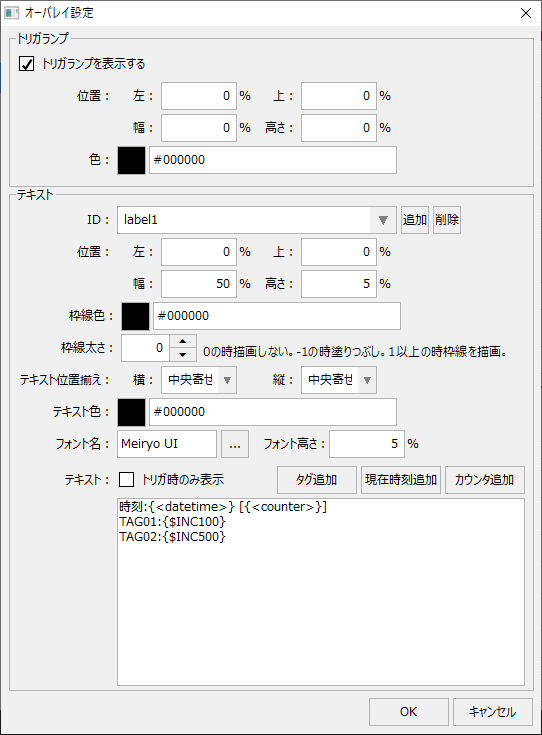Screen dimensions: 542x735
Task: Toggle トリガ時のみ表示 checkbox
Action: 127,480
